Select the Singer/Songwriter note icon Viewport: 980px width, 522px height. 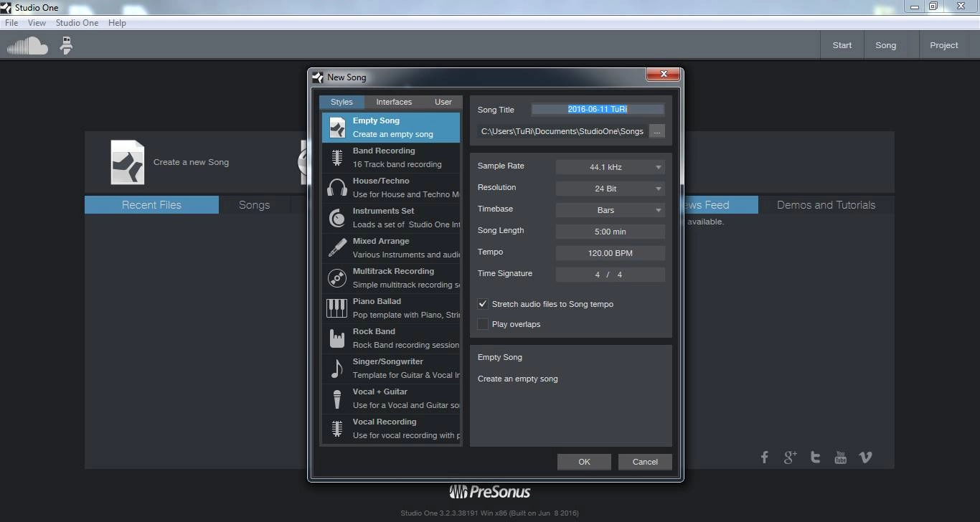337,369
